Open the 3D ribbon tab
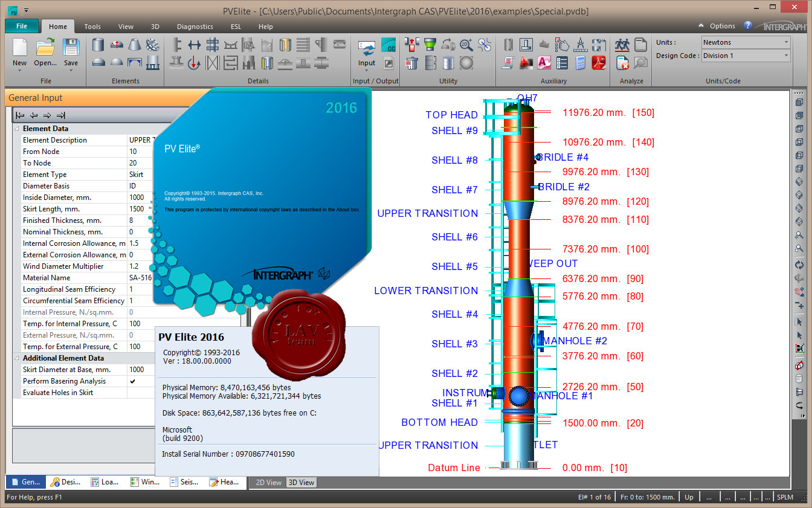 point(155,27)
